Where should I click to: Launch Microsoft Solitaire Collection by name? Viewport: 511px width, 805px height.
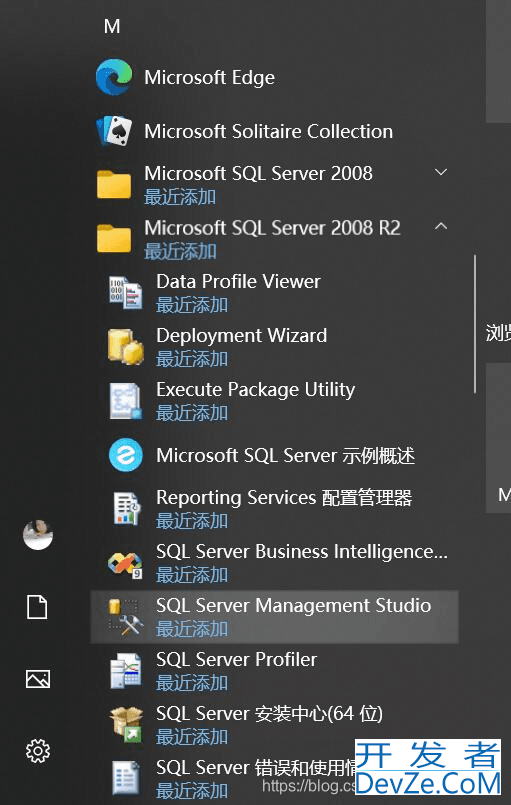[x=269, y=131]
